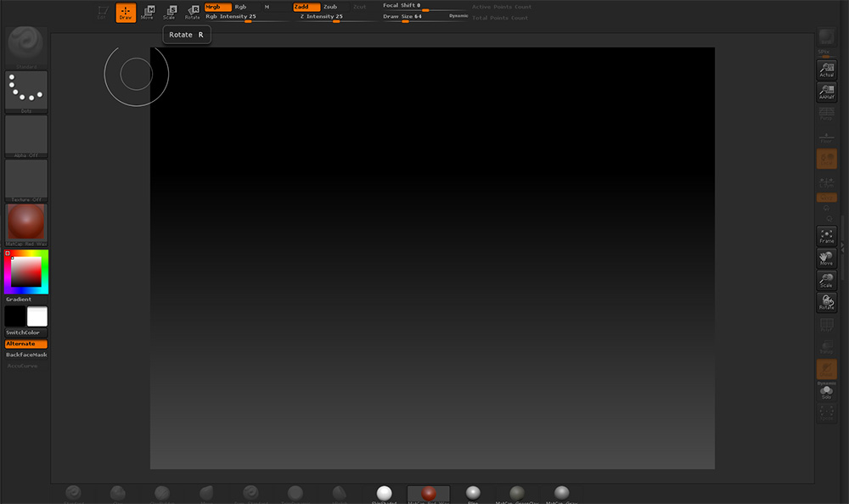Viewport: 849px width, 504px height.
Task: Pick a color in the color picker square
Action: point(26,272)
